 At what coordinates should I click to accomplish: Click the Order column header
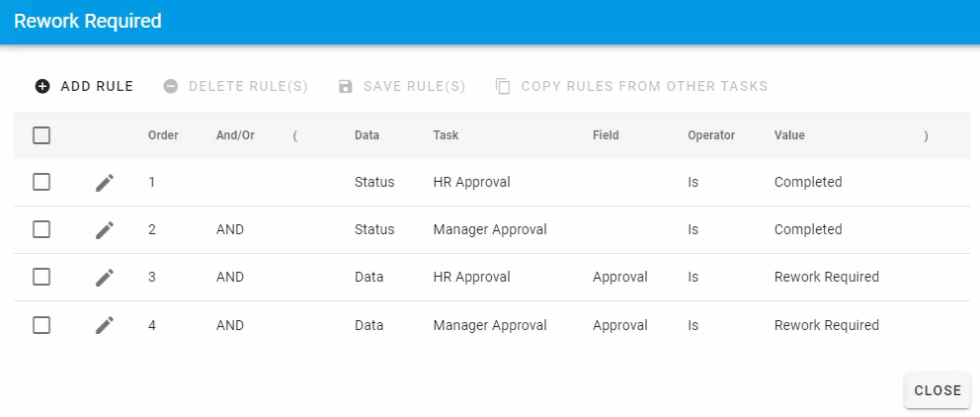point(163,135)
